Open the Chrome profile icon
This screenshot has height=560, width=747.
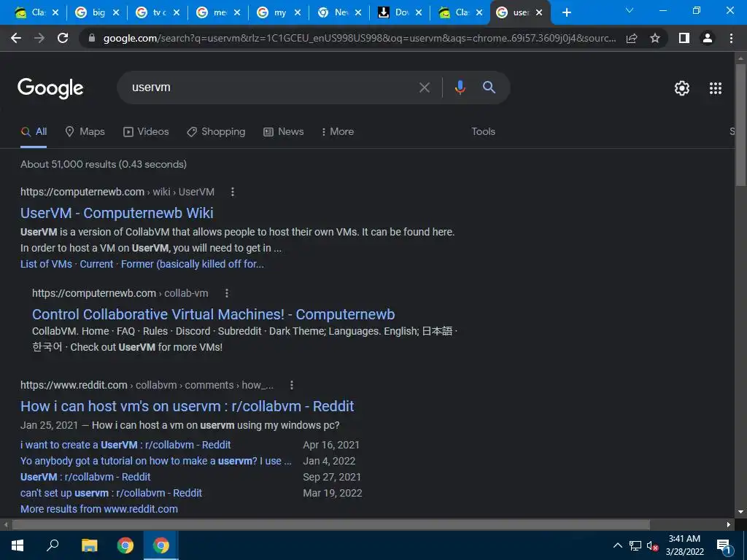point(708,38)
